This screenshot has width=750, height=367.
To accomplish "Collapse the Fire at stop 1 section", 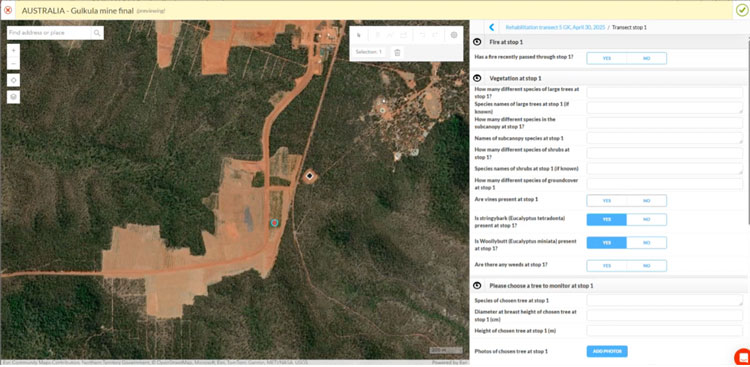I will (477, 42).
